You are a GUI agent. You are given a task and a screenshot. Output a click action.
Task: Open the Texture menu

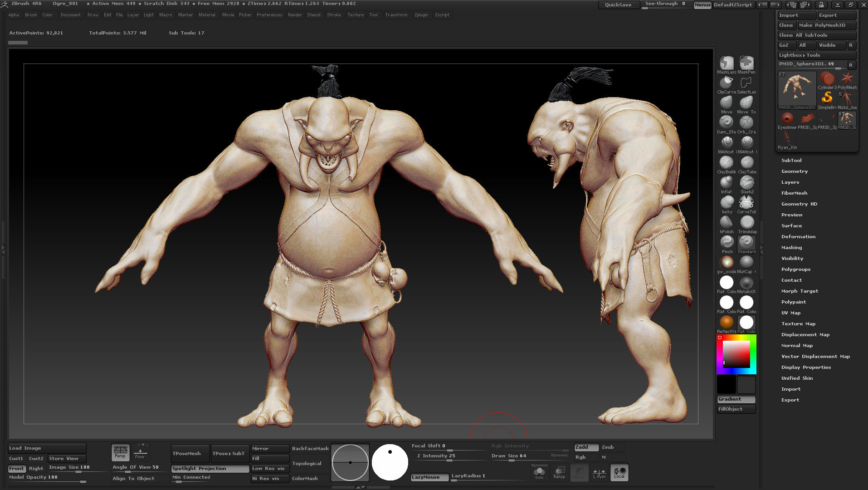coord(356,15)
